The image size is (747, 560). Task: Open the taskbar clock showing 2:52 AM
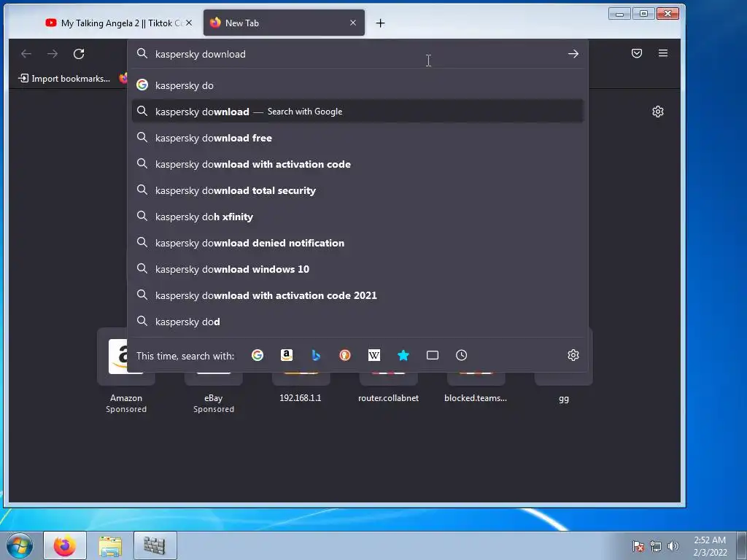pyautogui.click(x=710, y=546)
